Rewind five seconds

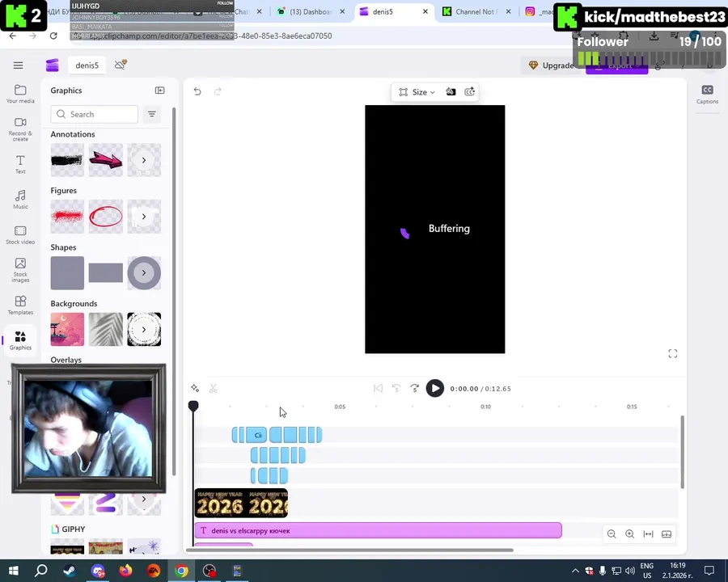pyautogui.click(x=396, y=389)
